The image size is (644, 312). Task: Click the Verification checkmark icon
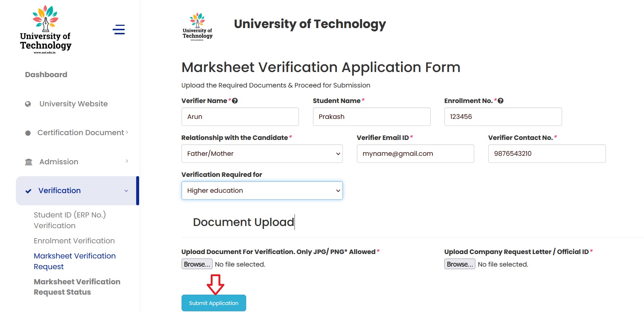tap(28, 191)
